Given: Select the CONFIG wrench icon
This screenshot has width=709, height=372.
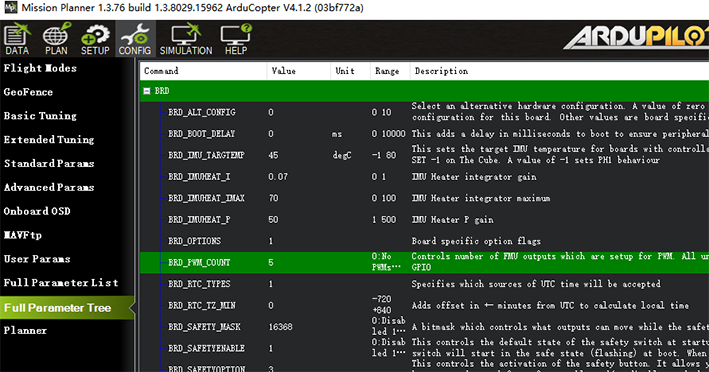Looking at the screenshot, I should (x=135, y=39).
